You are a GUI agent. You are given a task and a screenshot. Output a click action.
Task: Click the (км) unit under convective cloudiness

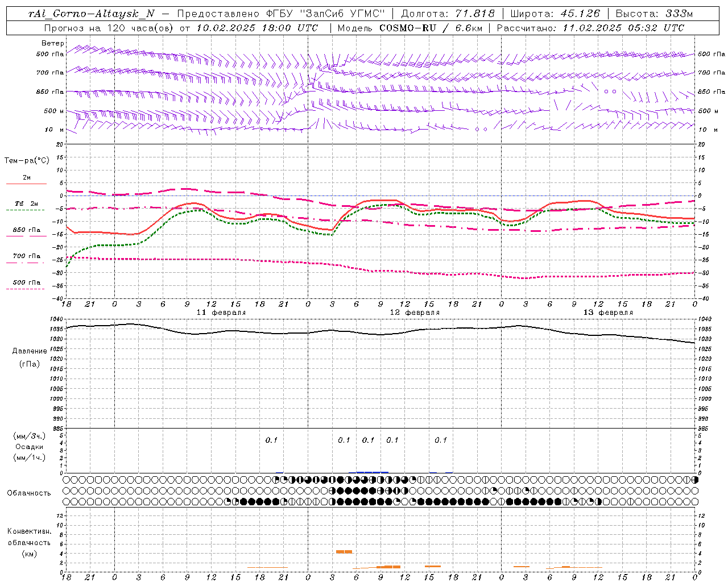pos(29,554)
